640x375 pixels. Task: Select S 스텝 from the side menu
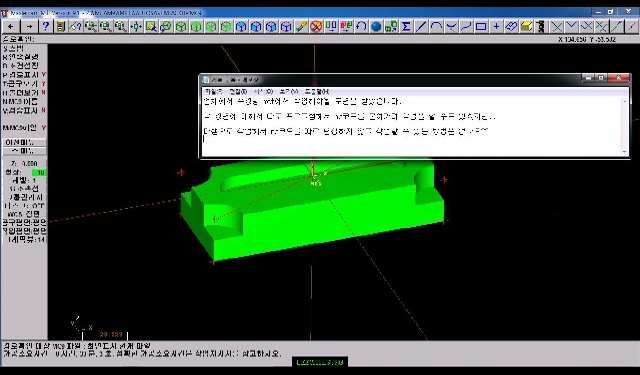tap(13, 48)
